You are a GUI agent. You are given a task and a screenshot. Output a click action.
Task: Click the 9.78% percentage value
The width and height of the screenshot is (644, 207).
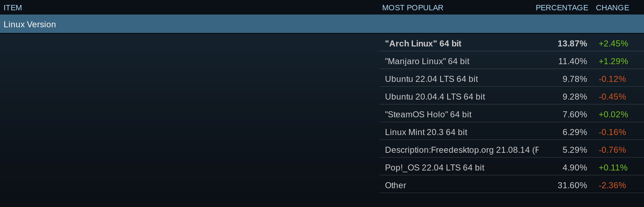point(575,79)
